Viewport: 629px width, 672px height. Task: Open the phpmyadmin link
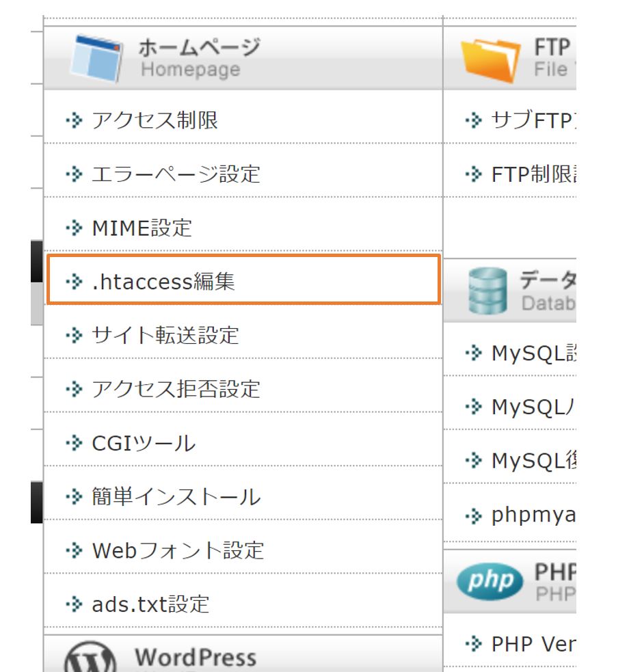click(532, 515)
